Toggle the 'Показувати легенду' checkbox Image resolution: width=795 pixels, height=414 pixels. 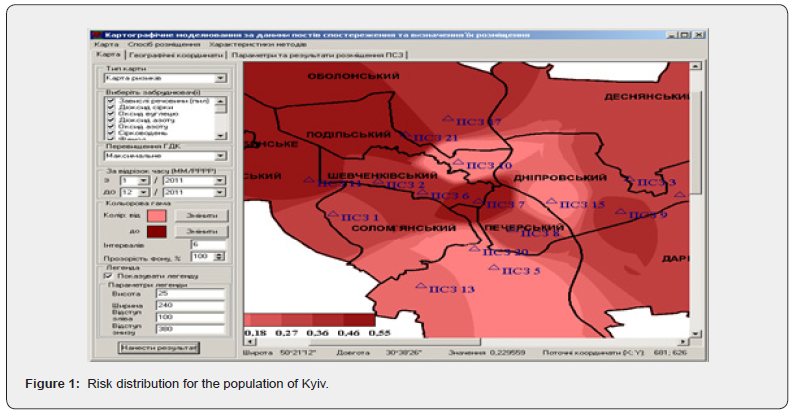click(x=107, y=276)
